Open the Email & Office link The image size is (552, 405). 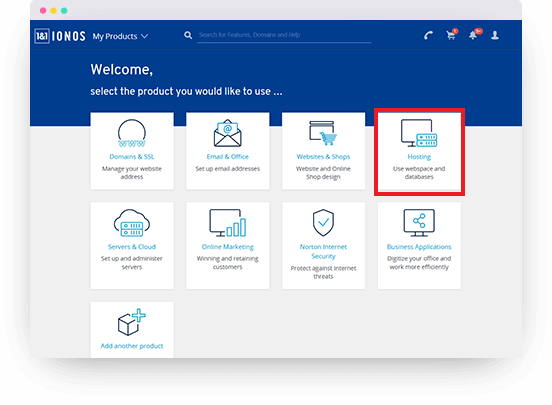click(x=227, y=157)
